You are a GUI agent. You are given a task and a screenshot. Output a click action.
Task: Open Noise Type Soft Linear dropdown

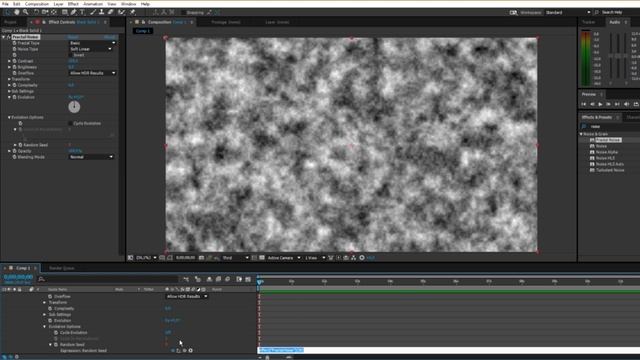(x=90, y=49)
